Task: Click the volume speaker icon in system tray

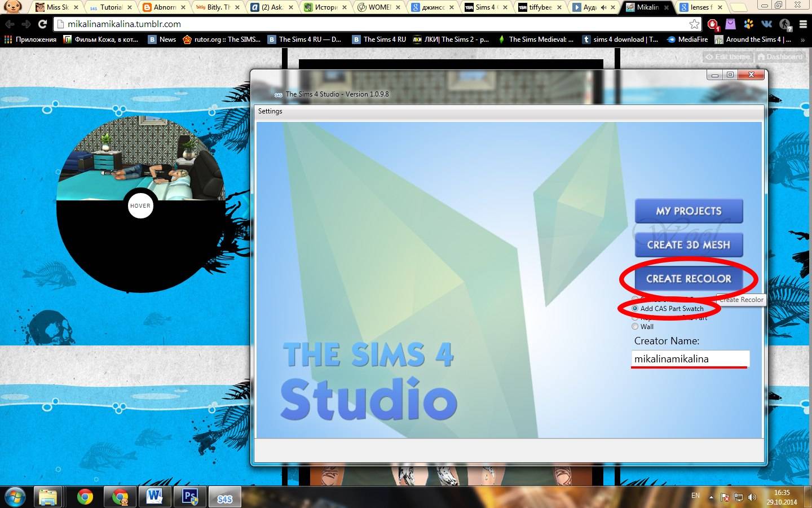Action: (752, 497)
